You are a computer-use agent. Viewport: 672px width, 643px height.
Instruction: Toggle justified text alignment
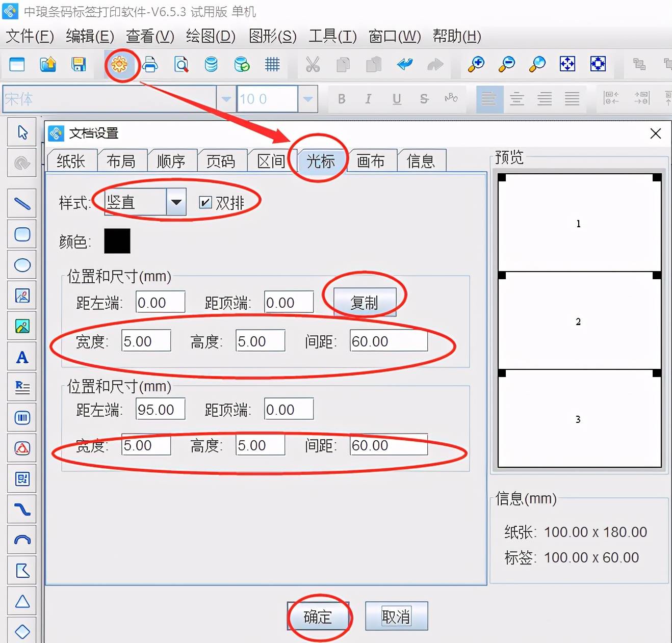click(x=572, y=99)
